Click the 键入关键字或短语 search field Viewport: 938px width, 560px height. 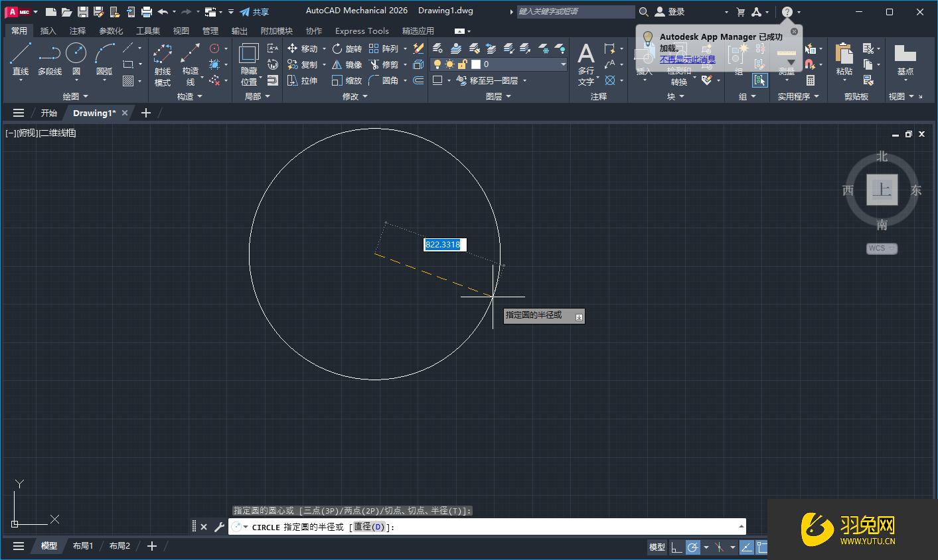coord(575,11)
